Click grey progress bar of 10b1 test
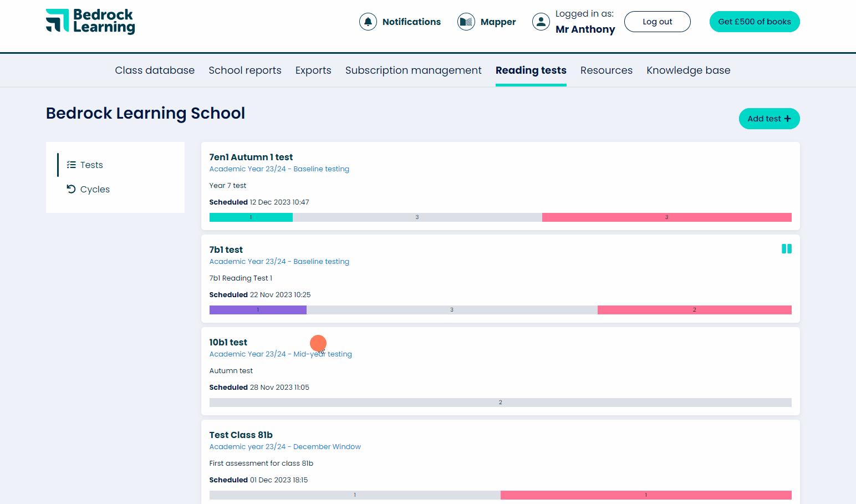The width and height of the screenshot is (856, 504). [x=501, y=403]
